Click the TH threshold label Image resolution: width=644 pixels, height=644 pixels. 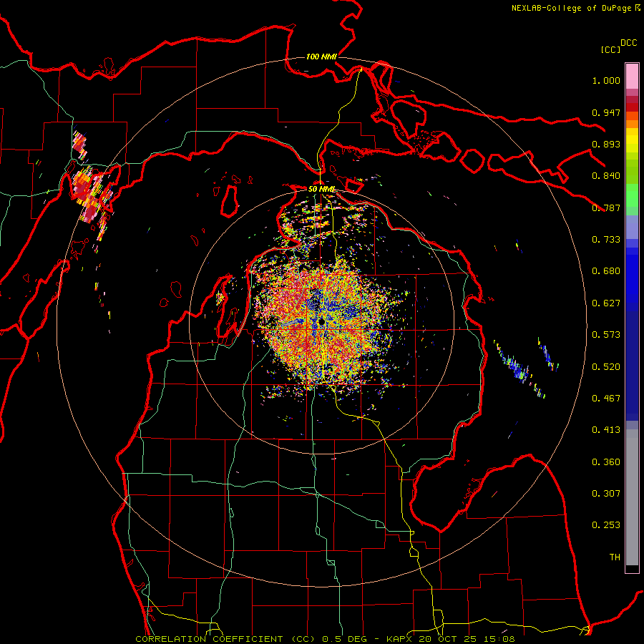615,557
